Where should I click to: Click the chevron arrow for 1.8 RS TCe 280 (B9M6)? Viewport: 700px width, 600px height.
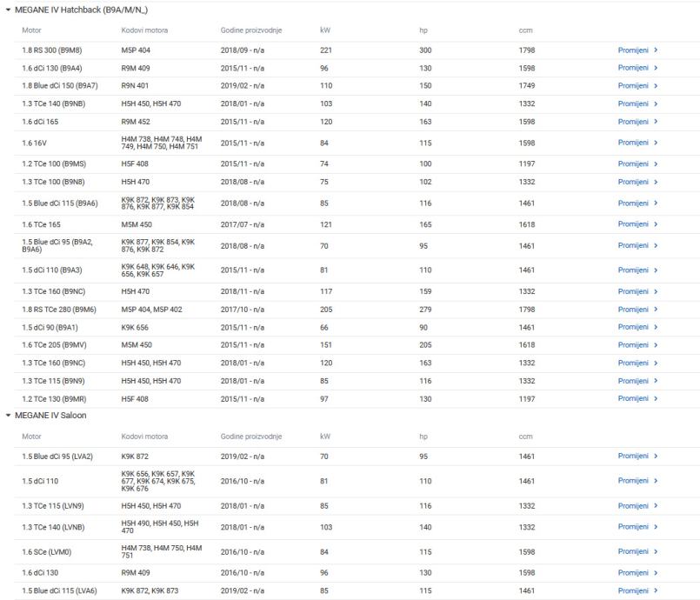coord(656,310)
